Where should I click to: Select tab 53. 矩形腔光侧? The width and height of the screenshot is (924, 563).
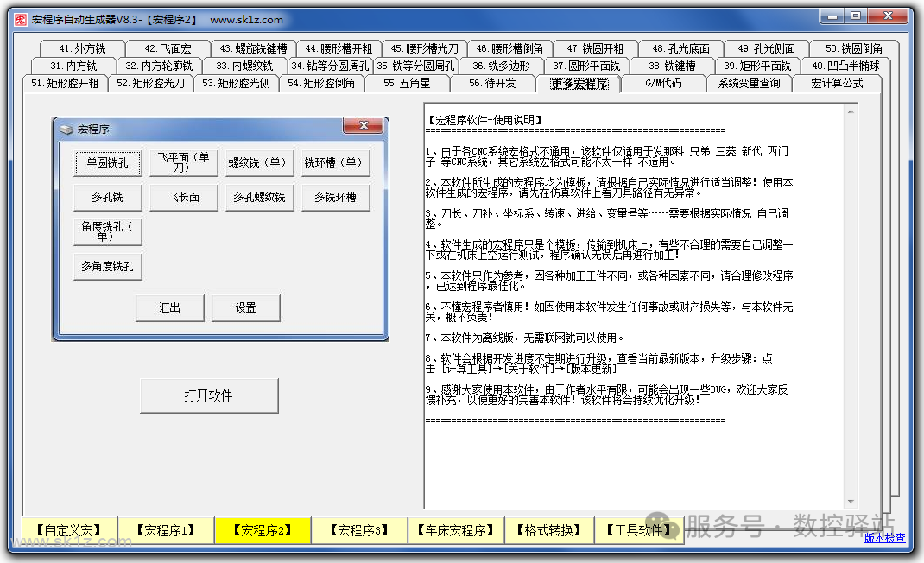pyautogui.click(x=236, y=83)
